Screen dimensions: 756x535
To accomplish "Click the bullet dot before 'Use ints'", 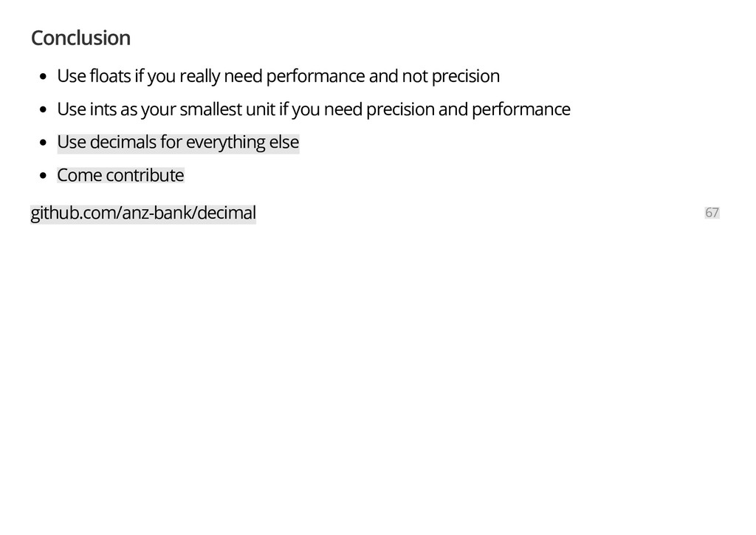I will tap(44, 110).
